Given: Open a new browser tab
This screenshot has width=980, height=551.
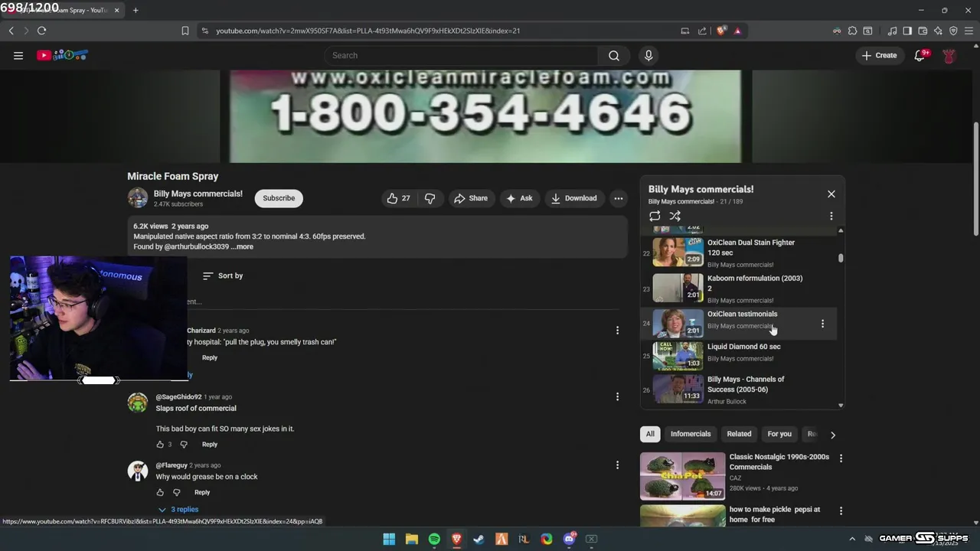Looking at the screenshot, I should coord(136,10).
